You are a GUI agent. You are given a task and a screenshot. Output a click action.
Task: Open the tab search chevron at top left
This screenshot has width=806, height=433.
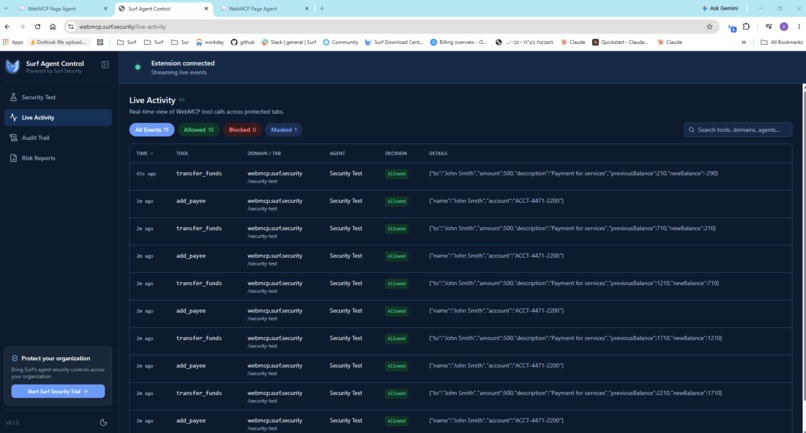(6, 8)
